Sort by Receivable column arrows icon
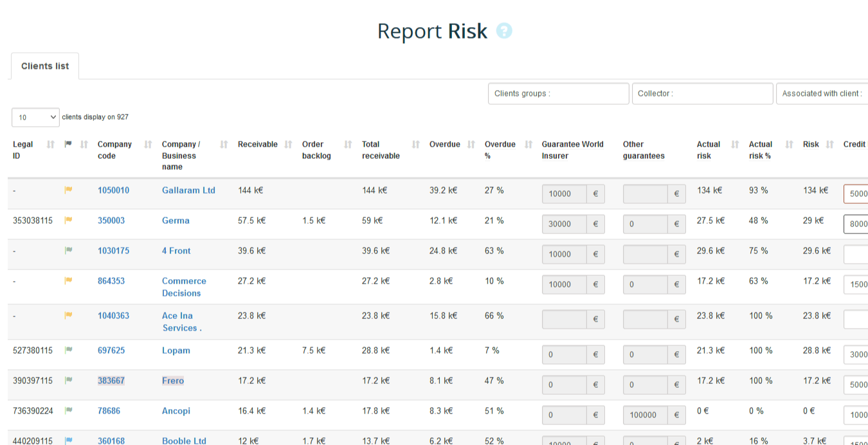868x445 pixels. [288, 145]
